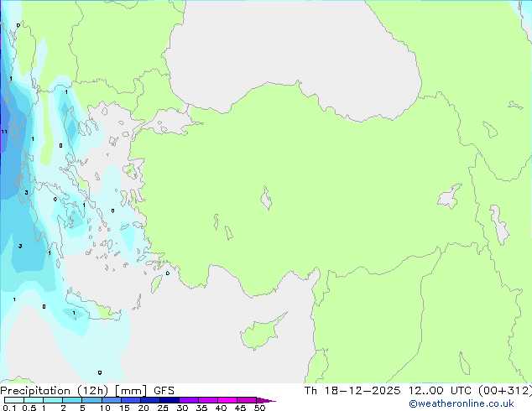532x411 pixels.
Task: Click the 'Th 18-12-2025 12..00 UTC' timestamp
Action: 389,391
